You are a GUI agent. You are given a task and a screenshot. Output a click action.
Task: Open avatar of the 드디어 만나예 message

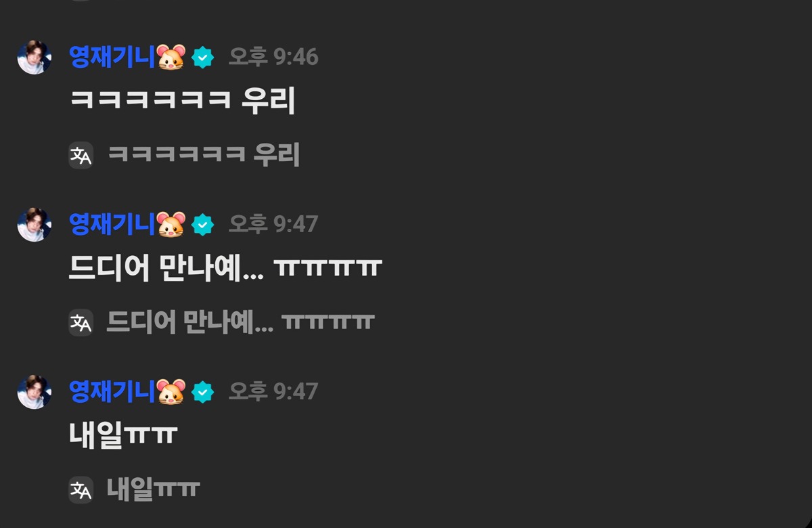34,225
